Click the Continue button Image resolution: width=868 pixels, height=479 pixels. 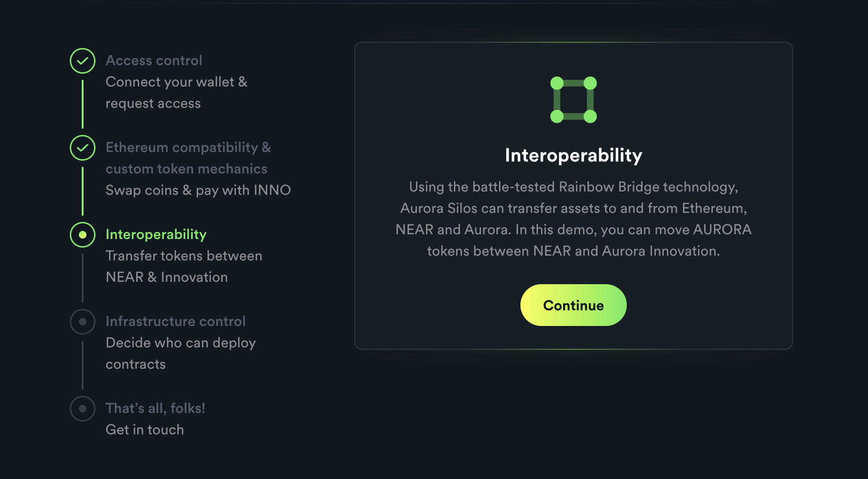coord(574,305)
